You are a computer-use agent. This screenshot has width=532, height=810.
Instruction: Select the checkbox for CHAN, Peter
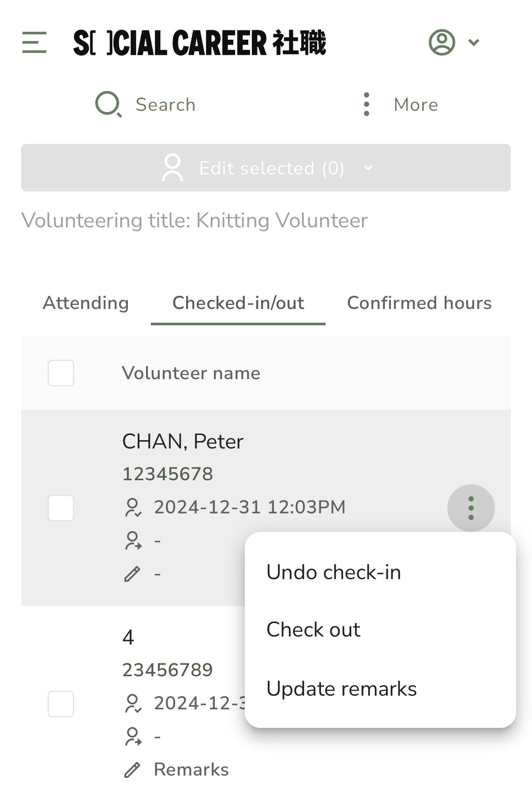pos(61,508)
